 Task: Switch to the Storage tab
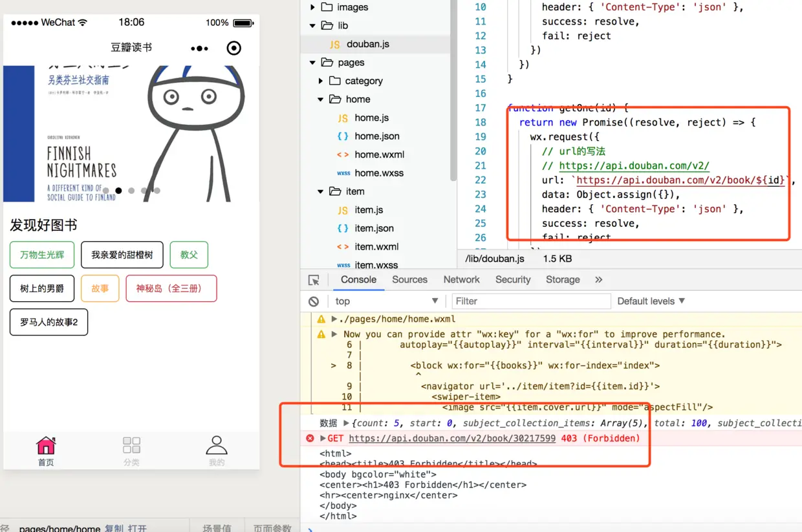(563, 280)
